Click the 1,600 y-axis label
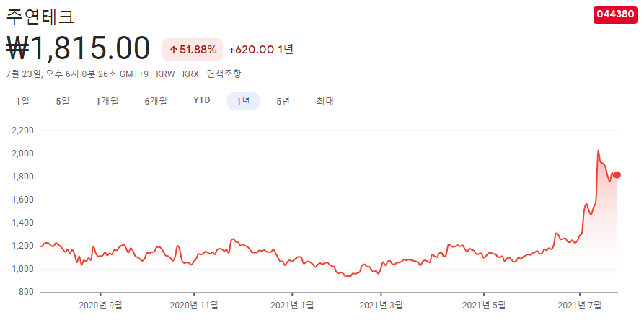644x320 pixels. pos(23,200)
